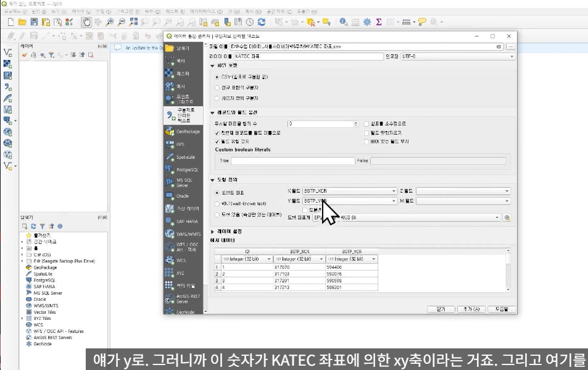Screen dimensions: 588x370
Task: Select the Identify Features tool
Action: (344, 22)
